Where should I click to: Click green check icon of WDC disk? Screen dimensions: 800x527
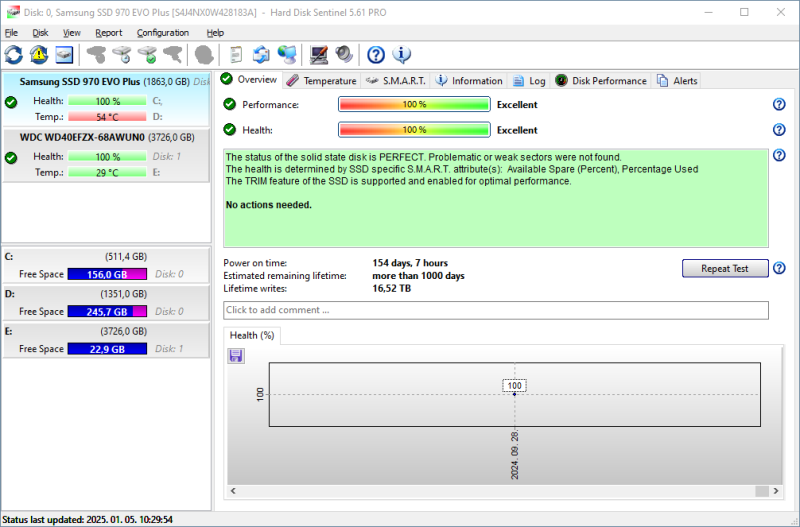point(11,158)
